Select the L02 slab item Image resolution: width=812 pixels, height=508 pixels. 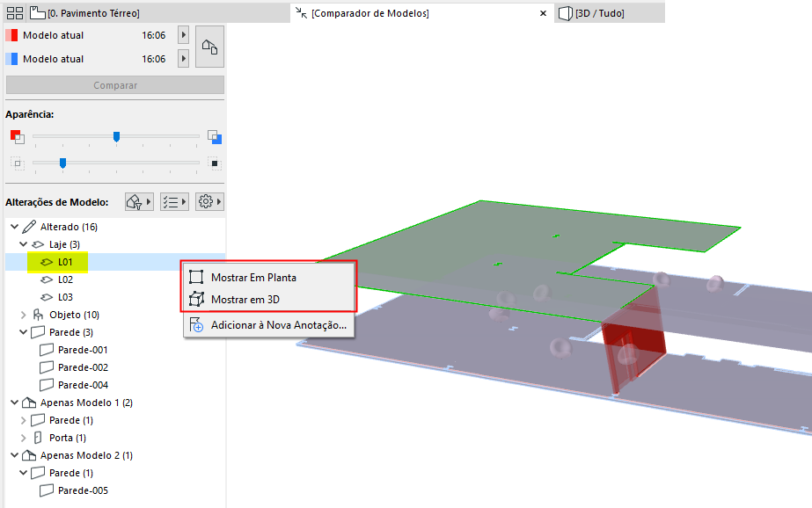pyautogui.click(x=65, y=279)
